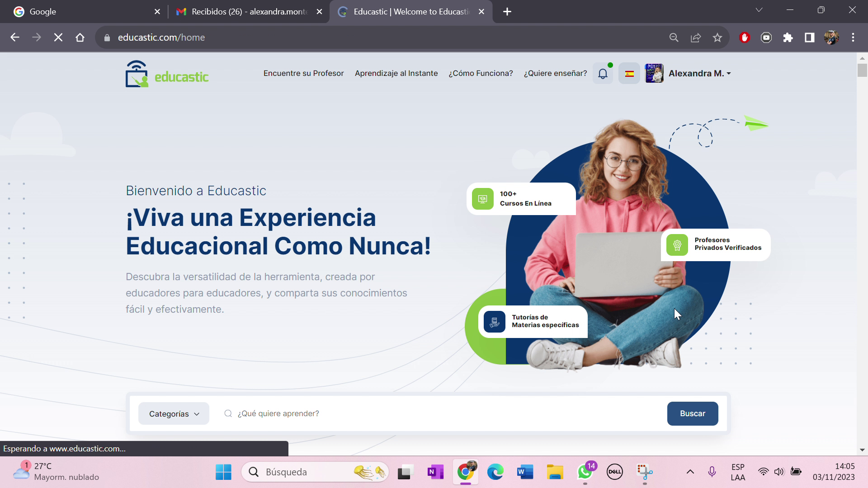Click the zoom magnifier icon in address bar
The height and width of the screenshot is (488, 868).
tap(674, 38)
